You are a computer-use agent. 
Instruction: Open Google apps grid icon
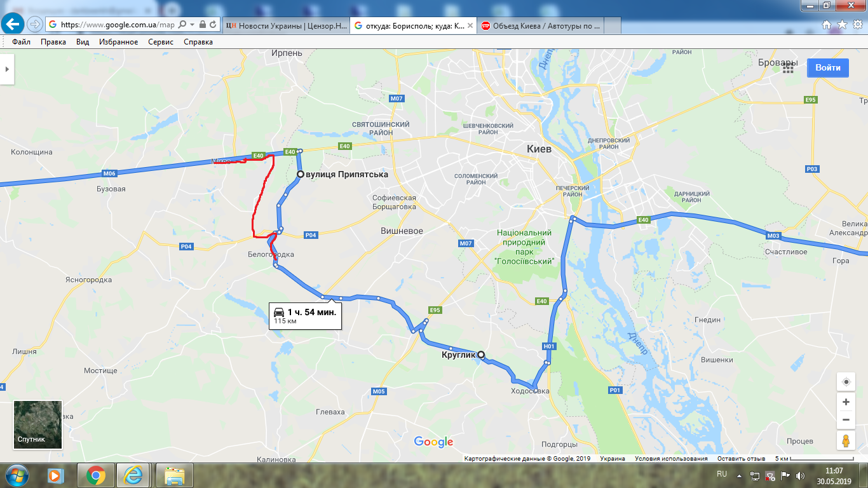789,68
